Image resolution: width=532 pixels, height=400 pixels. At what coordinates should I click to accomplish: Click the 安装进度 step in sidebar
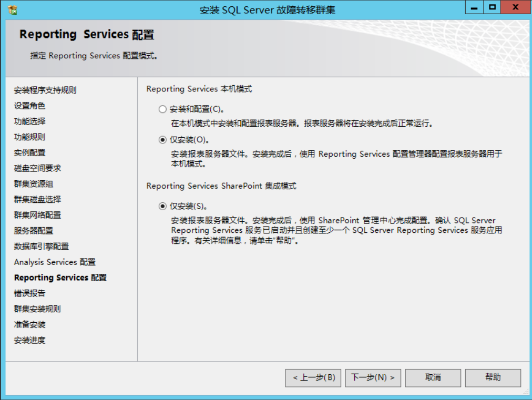[29, 340]
